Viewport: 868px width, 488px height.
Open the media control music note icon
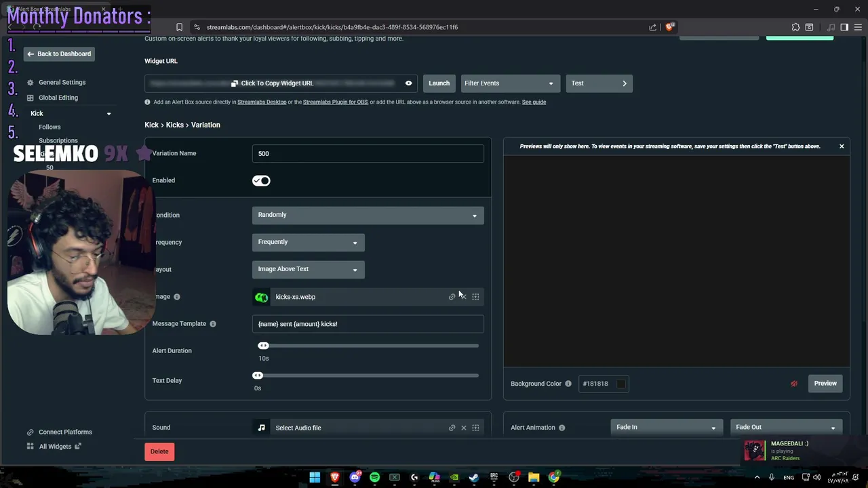tap(831, 27)
